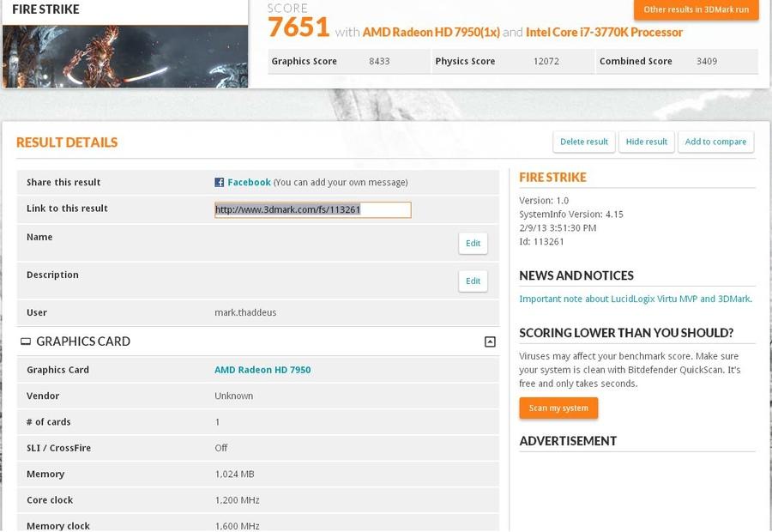Click the RESULT DETAILS heading
This screenshot has height=532, width=772.
click(67, 142)
